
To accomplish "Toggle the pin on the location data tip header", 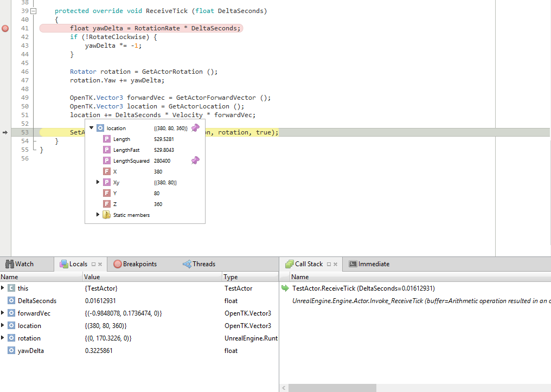I will coord(195,129).
